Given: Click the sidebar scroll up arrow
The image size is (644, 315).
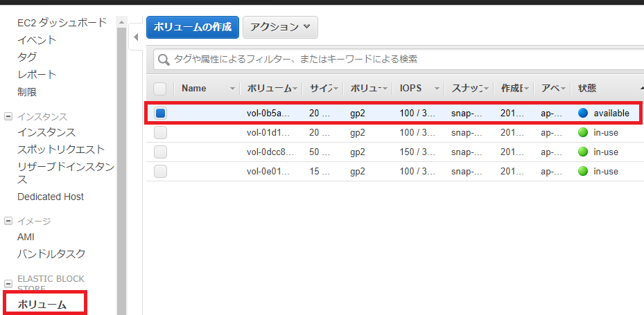Looking at the screenshot, I should pos(121,21).
